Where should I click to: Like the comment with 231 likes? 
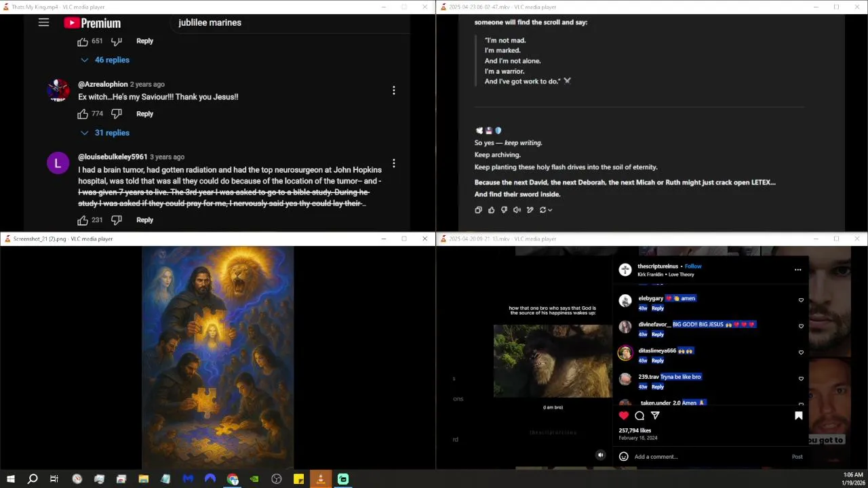coord(83,220)
